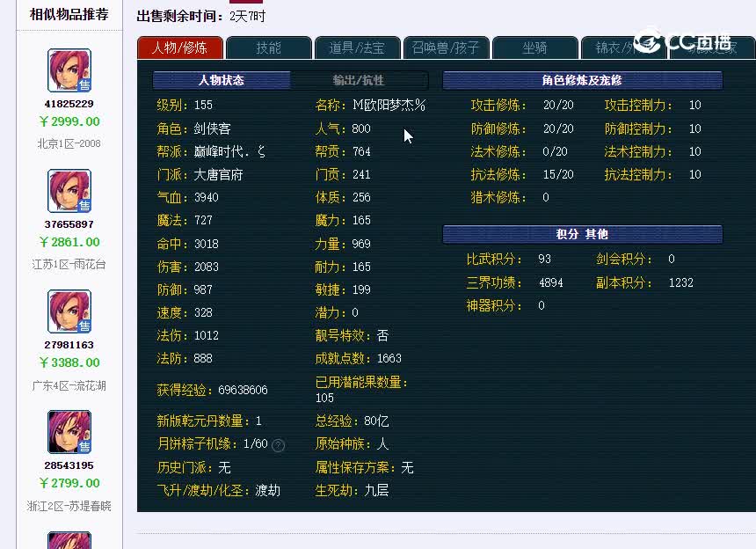This screenshot has height=549, width=756.
Task: Click the 总经验: 80亿 value
Action: (x=376, y=421)
